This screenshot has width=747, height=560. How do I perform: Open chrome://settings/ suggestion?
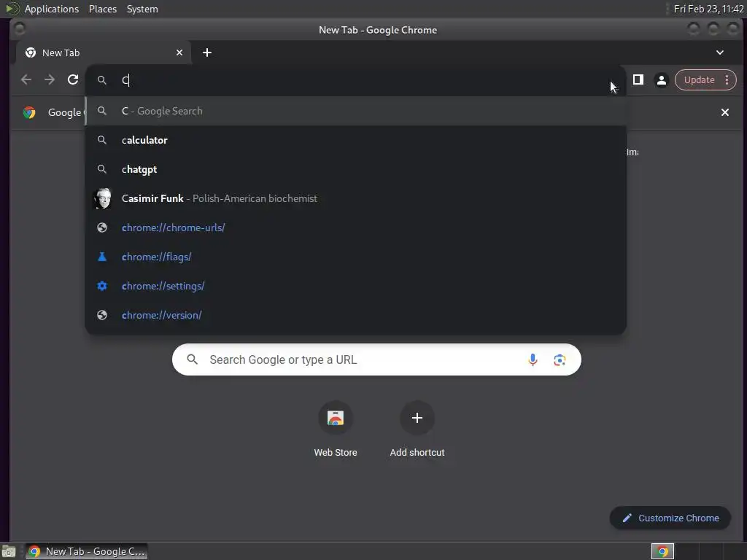(355, 286)
